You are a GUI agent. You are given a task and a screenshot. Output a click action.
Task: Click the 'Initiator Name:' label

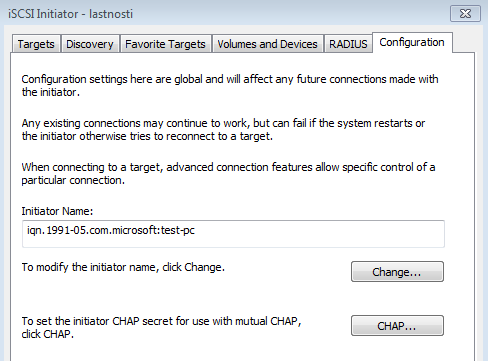click(57, 211)
